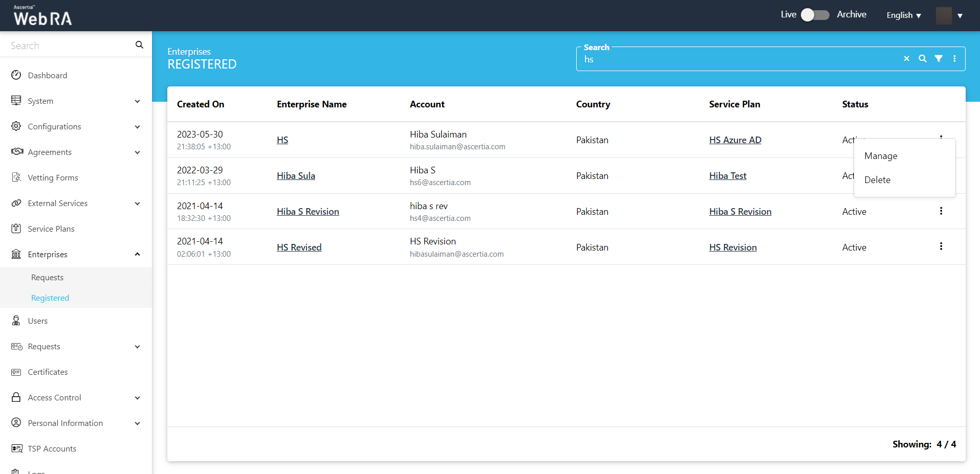Open three-dot menu for Hiba S Revision row
This screenshot has height=474, width=980.
[x=941, y=211]
